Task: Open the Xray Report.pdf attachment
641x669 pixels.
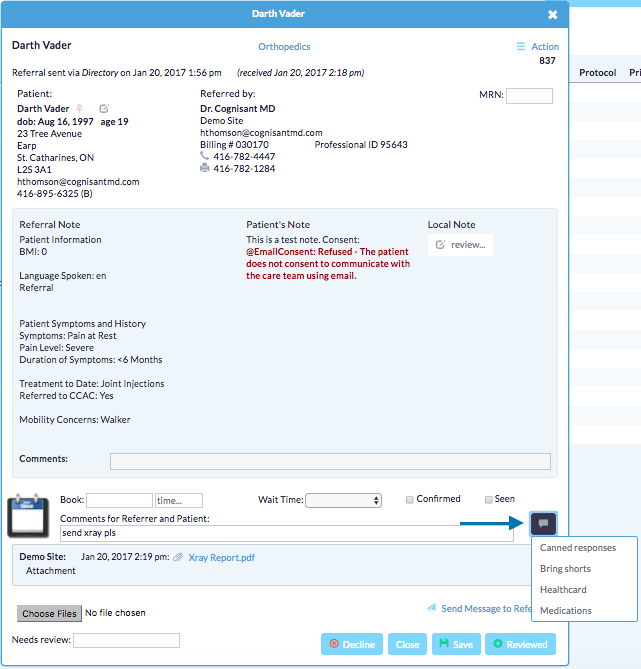Action: coord(221,557)
